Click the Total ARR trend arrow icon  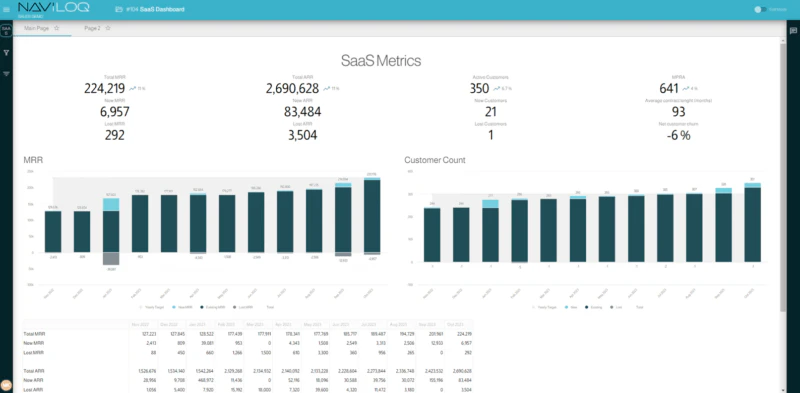tap(327, 88)
